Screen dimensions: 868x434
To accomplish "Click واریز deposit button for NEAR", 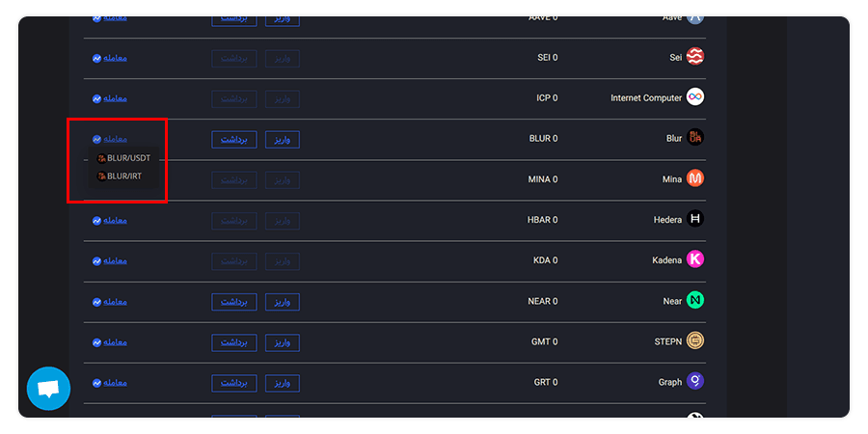I will [283, 302].
